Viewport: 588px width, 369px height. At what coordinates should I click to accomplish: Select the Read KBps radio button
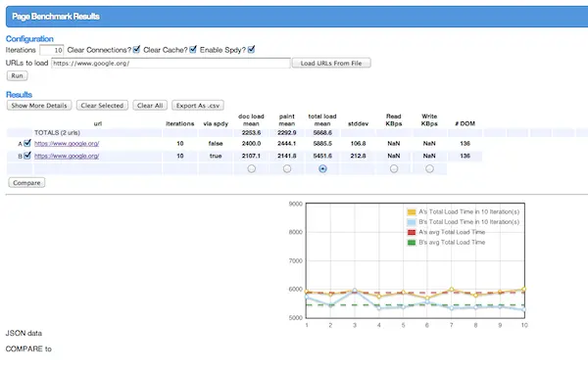tap(394, 169)
